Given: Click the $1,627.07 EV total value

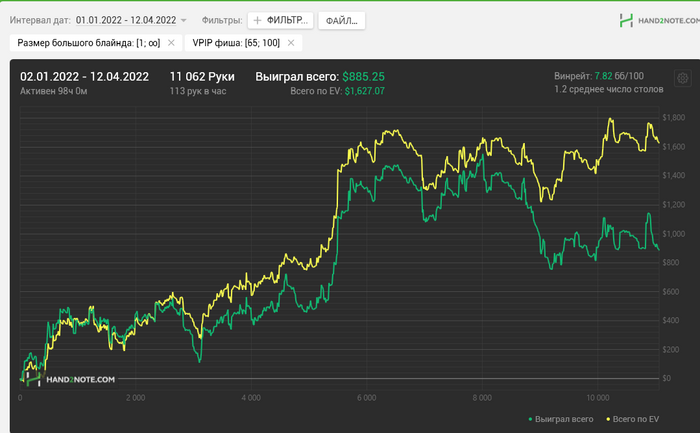Looking at the screenshot, I should coord(364,91).
